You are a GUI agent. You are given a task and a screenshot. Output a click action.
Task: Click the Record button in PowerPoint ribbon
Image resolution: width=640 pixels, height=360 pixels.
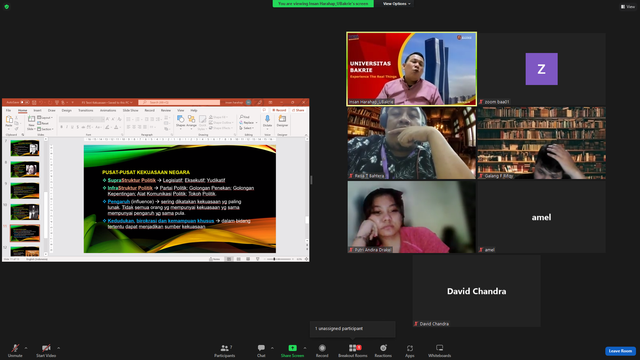(280, 110)
